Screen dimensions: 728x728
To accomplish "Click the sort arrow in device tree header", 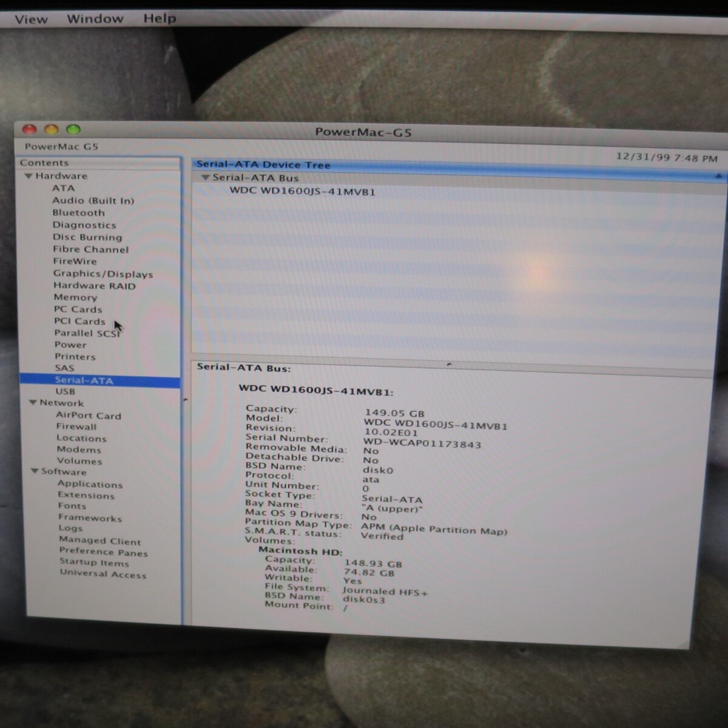I will click(x=718, y=176).
